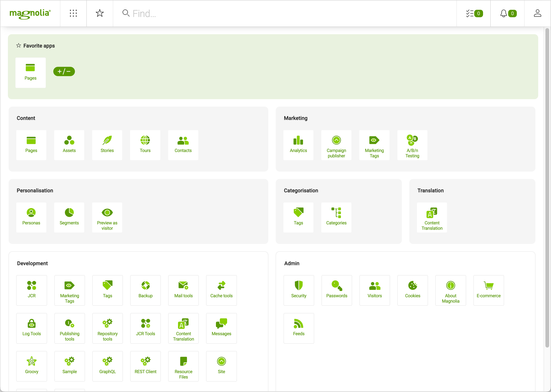The width and height of the screenshot is (551, 392).
Task: Open the Tours app
Action: (145, 145)
